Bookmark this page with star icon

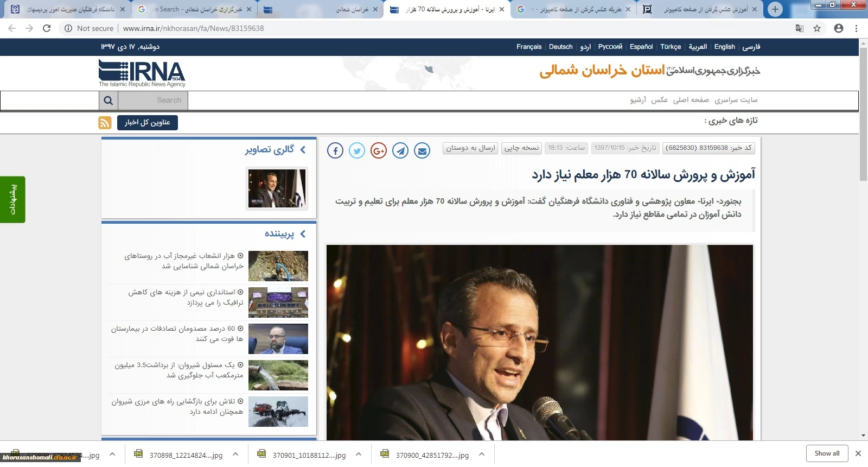pos(817,28)
